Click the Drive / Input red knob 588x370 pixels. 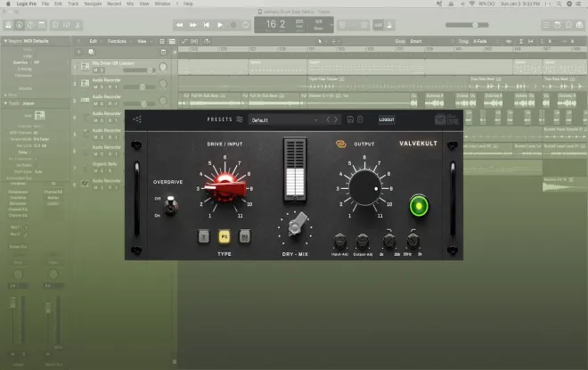click(225, 185)
